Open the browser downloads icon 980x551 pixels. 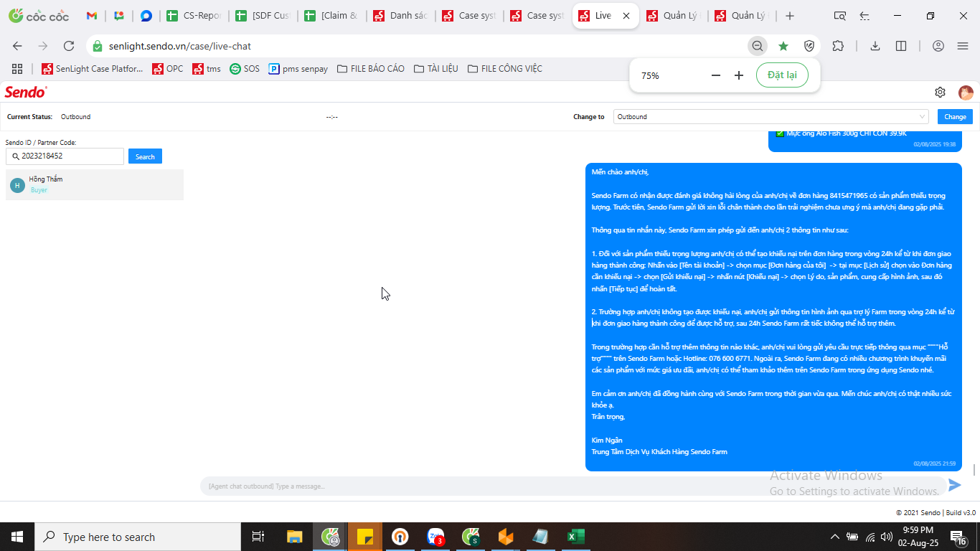pyautogui.click(x=875, y=46)
